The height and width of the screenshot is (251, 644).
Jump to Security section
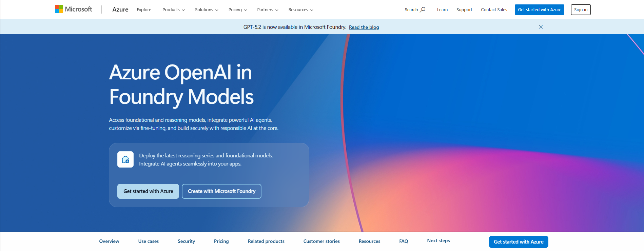click(x=187, y=241)
